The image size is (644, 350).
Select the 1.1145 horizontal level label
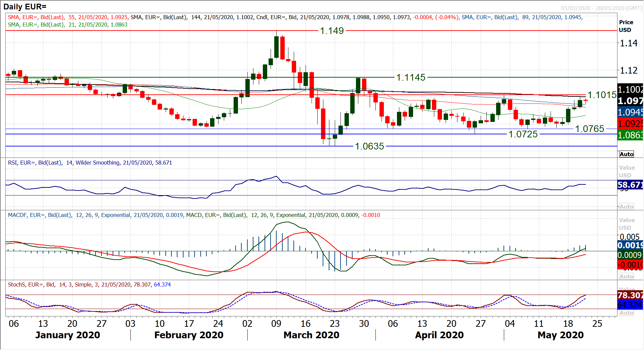tap(411, 78)
